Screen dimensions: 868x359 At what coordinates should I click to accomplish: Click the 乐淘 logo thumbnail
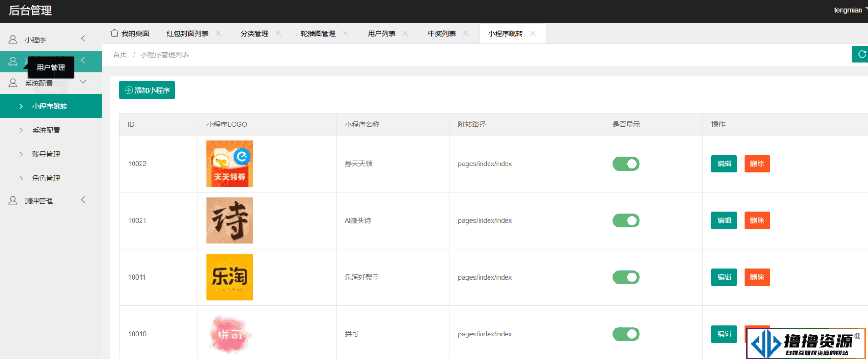229,277
